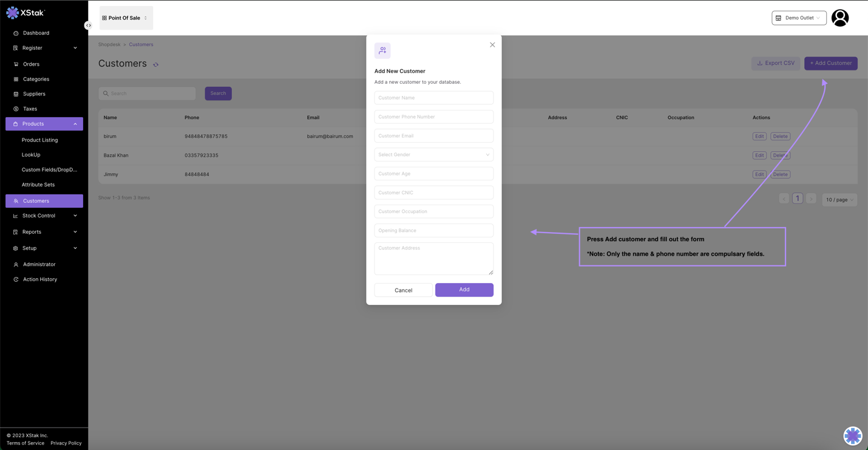
Task: Click the Customer Name input field
Action: 433,98
